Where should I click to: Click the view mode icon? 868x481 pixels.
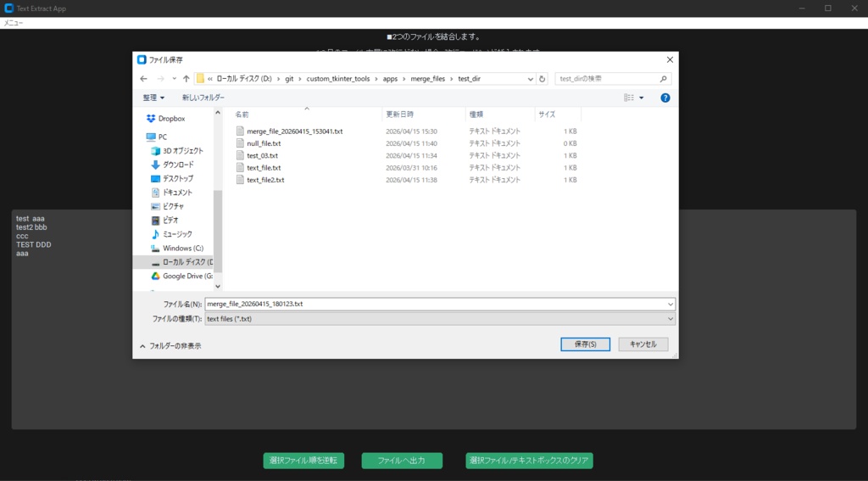(x=629, y=98)
